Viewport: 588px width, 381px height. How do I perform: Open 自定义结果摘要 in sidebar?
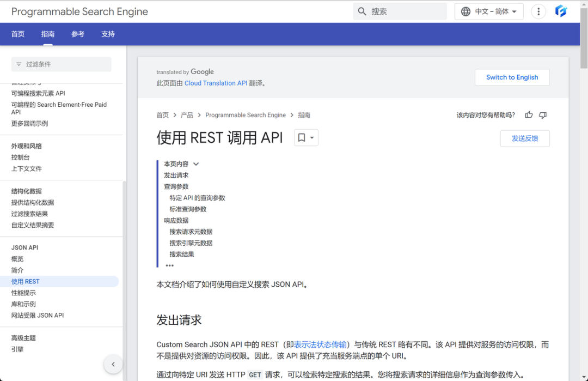(x=33, y=225)
